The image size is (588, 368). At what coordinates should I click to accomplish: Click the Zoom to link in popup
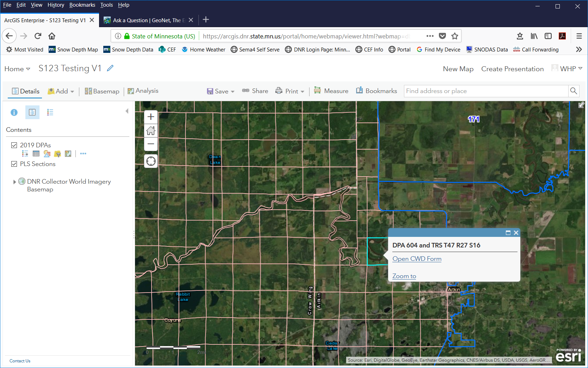[404, 276]
